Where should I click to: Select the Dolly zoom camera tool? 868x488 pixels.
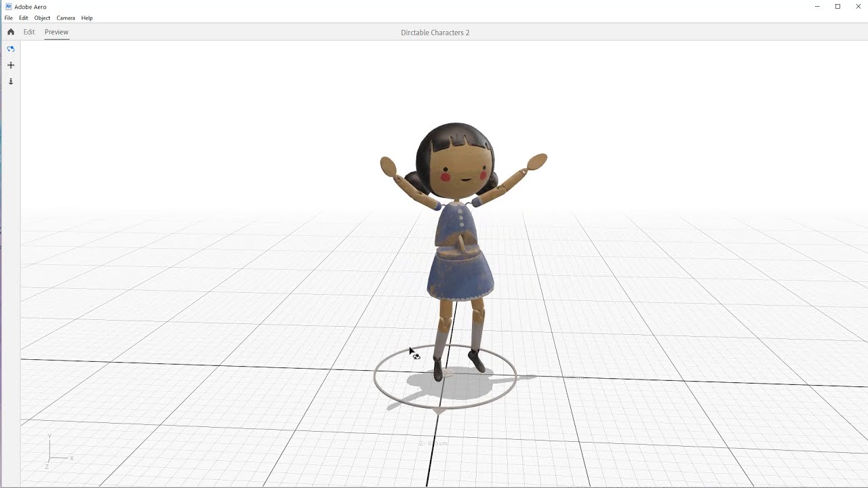pyautogui.click(x=11, y=81)
